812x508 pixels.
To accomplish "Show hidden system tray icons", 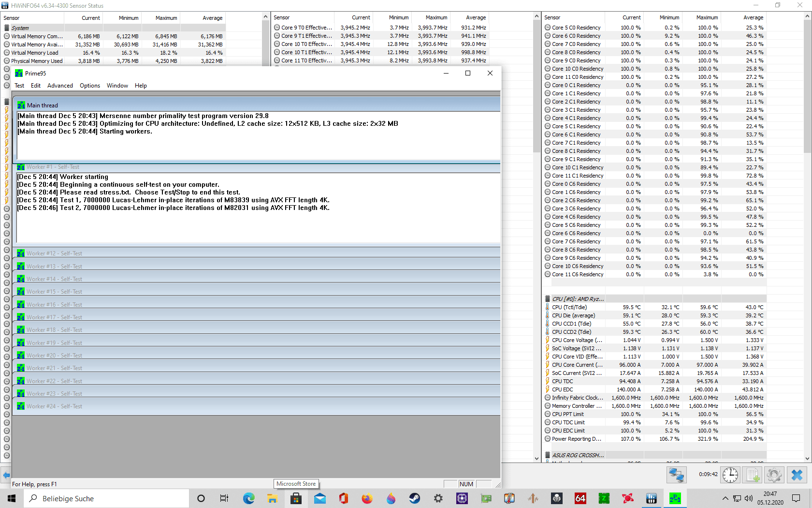I will pos(725,498).
